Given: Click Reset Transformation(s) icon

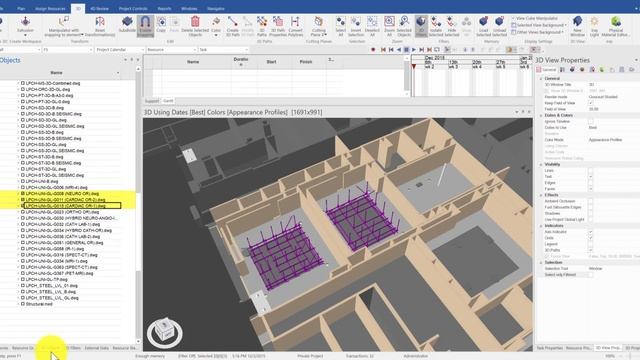Looking at the screenshot, I should click(x=100, y=22).
